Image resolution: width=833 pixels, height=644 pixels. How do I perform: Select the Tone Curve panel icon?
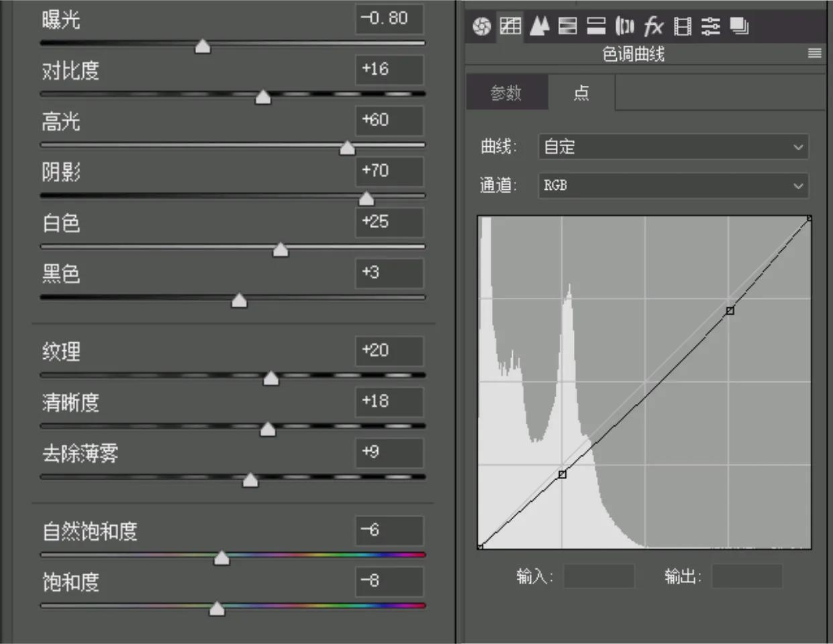(509, 27)
